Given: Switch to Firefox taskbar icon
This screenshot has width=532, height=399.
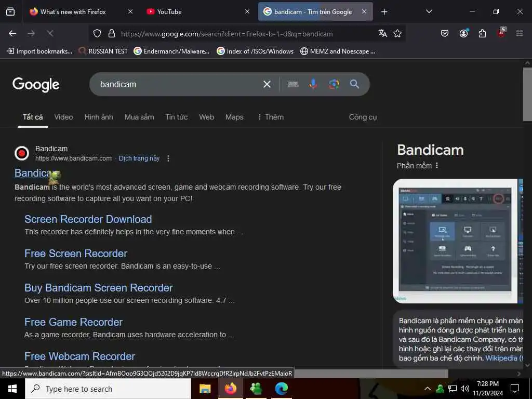Looking at the screenshot, I should pyautogui.click(x=230, y=389).
